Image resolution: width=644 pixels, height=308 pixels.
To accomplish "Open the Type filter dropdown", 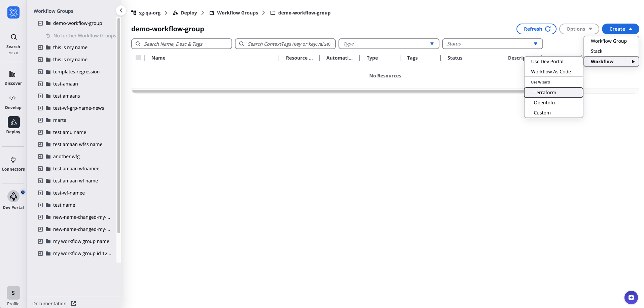I will point(389,43).
